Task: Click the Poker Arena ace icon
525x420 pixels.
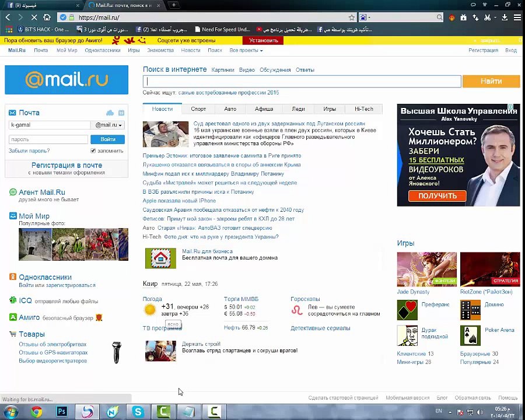Action: 470,335
